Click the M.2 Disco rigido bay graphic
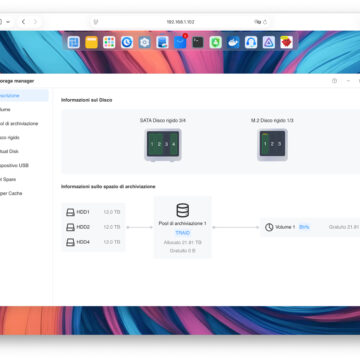360x360 pixels. coord(272,145)
